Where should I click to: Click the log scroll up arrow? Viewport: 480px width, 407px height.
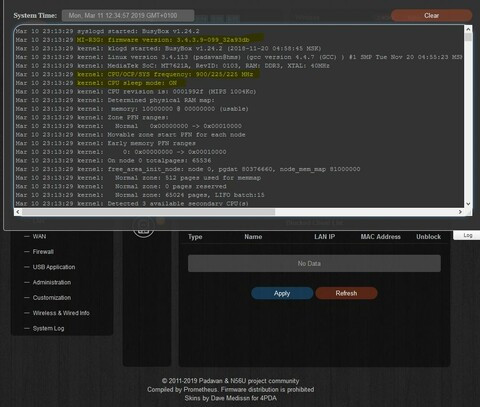468,29
